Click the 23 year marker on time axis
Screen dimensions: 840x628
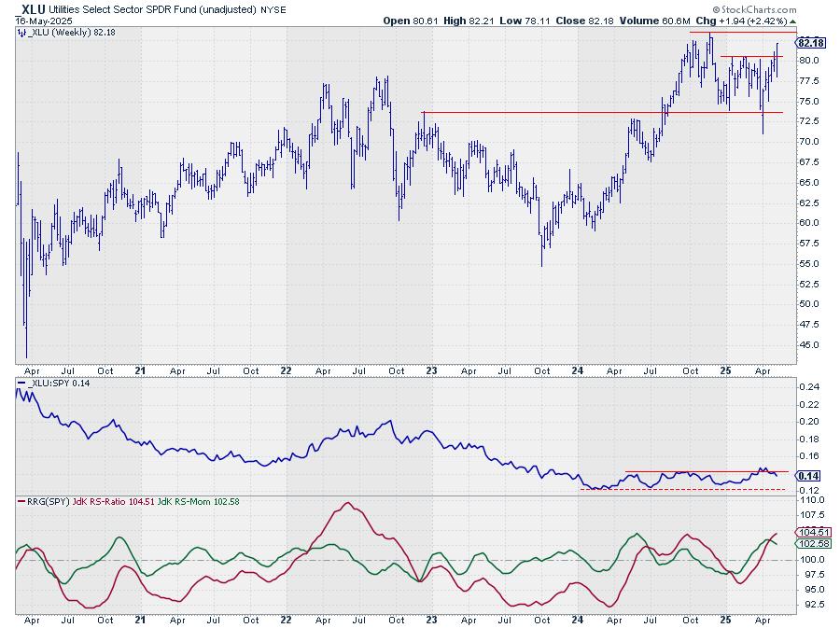pos(432,370)
